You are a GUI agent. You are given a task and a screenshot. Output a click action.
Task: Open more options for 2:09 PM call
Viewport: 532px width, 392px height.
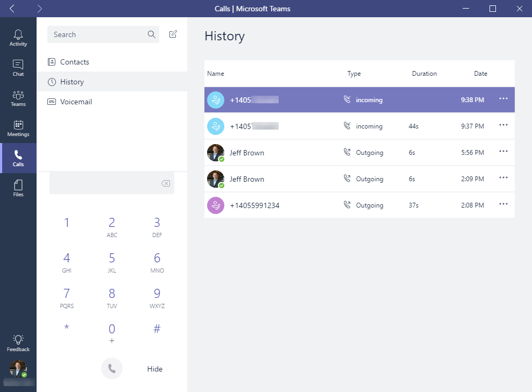503,177
